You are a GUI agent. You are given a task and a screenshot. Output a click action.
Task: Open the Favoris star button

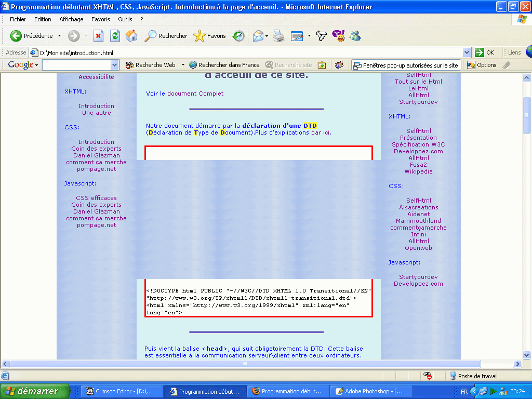click(x=209, y=36)
